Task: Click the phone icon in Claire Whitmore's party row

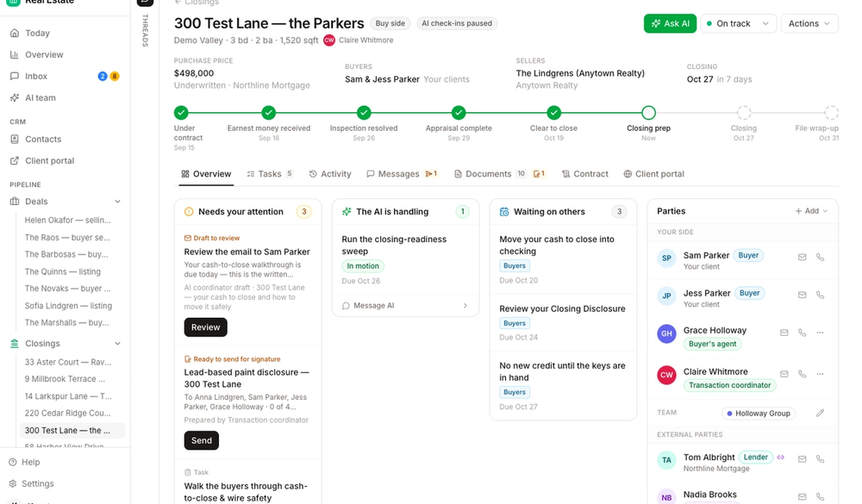Action: [x=802, y=374]
